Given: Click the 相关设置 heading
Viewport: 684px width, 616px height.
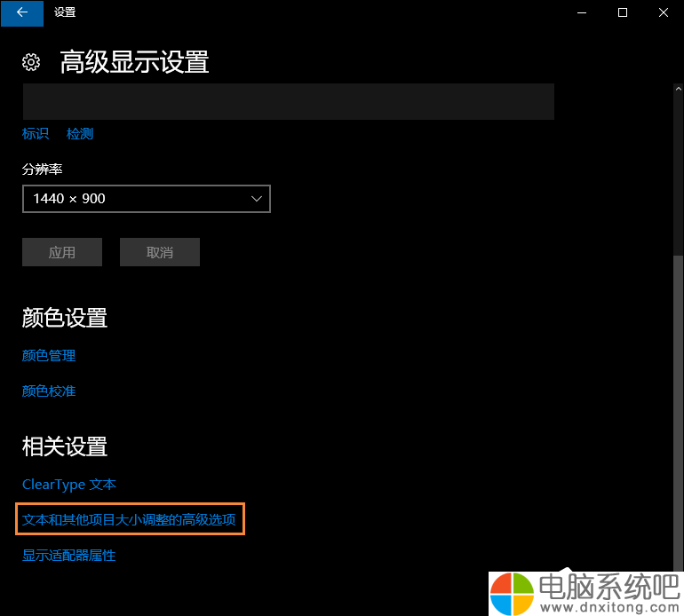Looking at the screenshot, I should (65, 446).
